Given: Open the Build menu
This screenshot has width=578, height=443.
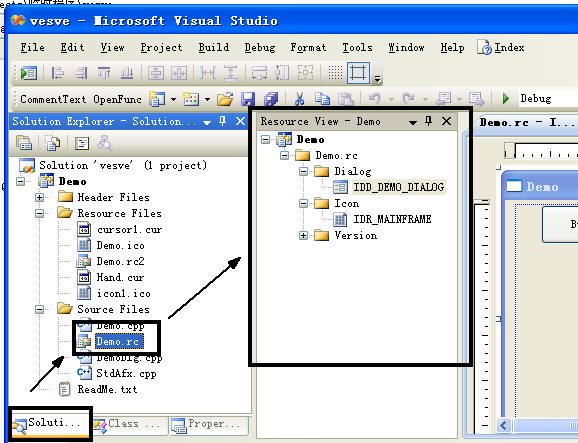Looking at the screenshot, I should coord(213,48).
